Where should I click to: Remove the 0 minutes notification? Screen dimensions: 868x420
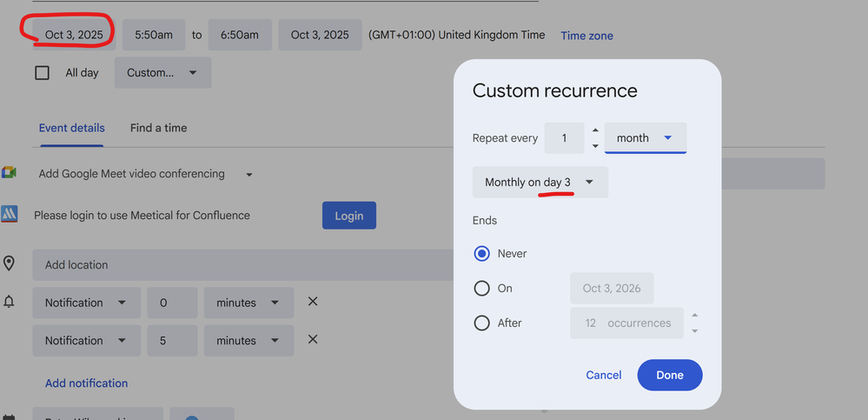(x=313, y=302)
